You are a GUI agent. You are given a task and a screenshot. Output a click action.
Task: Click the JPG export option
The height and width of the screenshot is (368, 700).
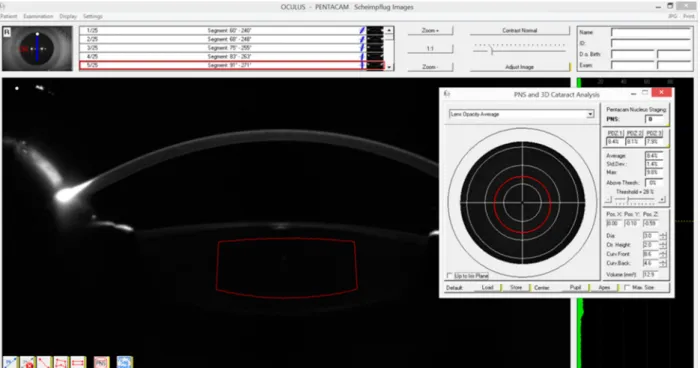[x=672, y=16]
